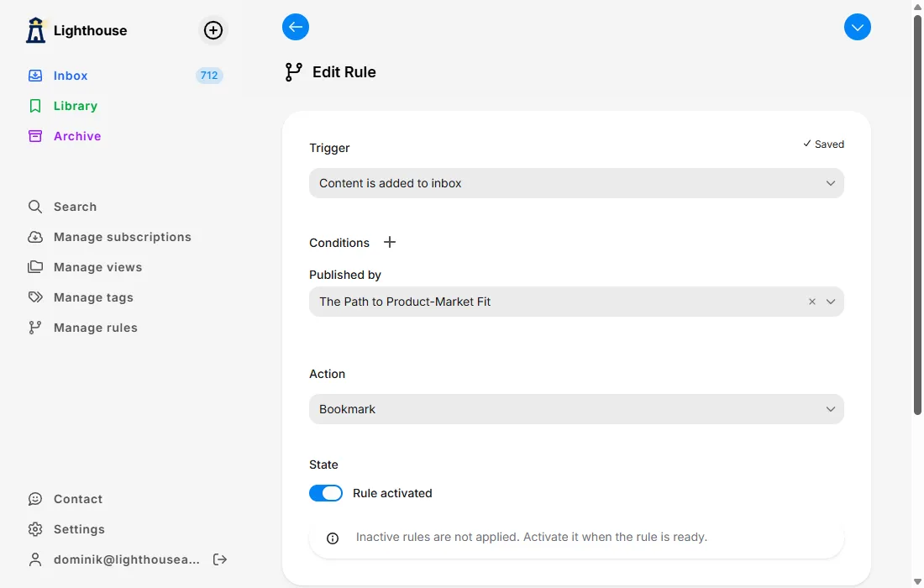Expand the Published by dropdown
The image size is (924, 588).
tap(831, 302)
